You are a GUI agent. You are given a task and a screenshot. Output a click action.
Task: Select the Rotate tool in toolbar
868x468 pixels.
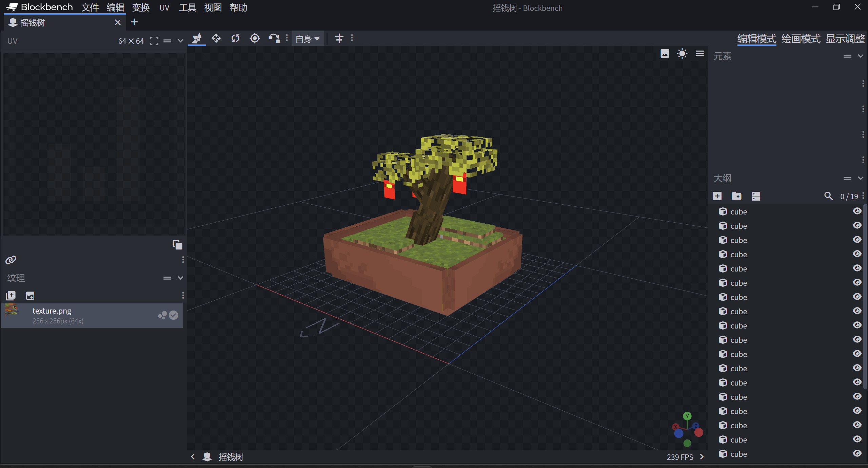point(235,38)
